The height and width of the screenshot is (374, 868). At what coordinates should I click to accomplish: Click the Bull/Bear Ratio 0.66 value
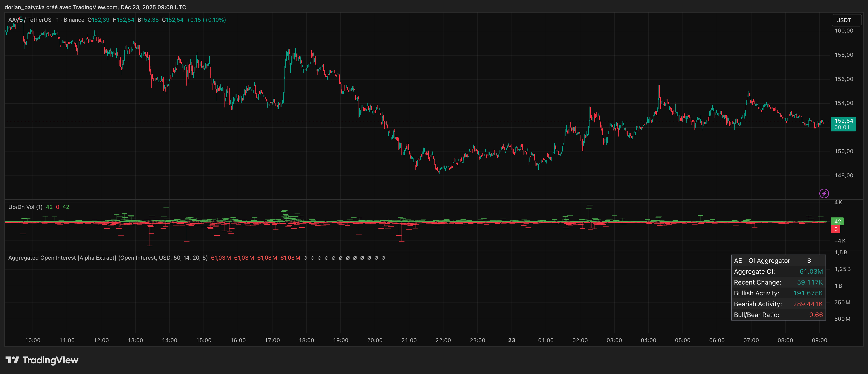816,315
